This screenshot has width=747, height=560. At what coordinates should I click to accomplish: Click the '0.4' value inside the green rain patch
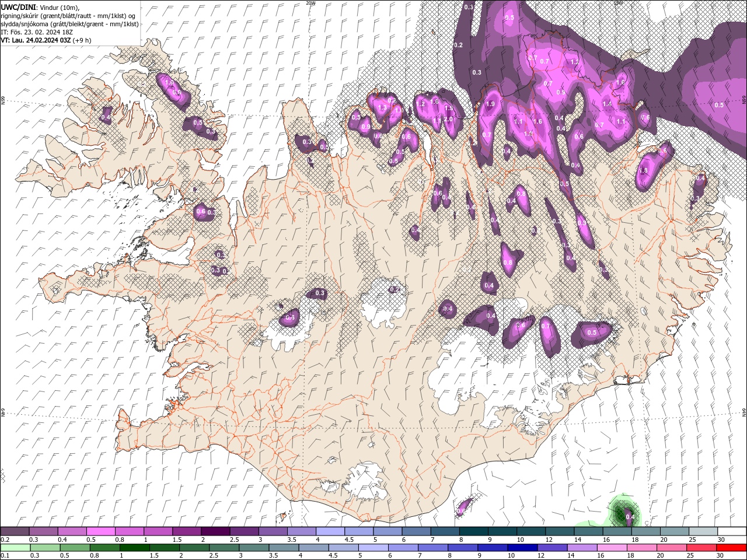(630, 517)
